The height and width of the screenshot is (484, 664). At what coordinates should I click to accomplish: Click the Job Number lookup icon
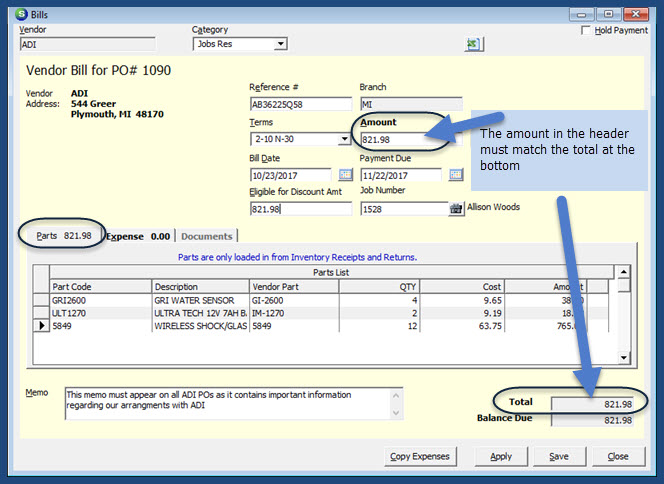(x=456, y=209)
